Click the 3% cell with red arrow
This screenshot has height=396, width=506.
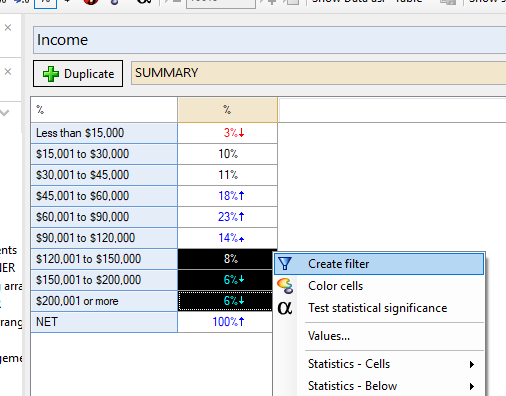[227, 133]
